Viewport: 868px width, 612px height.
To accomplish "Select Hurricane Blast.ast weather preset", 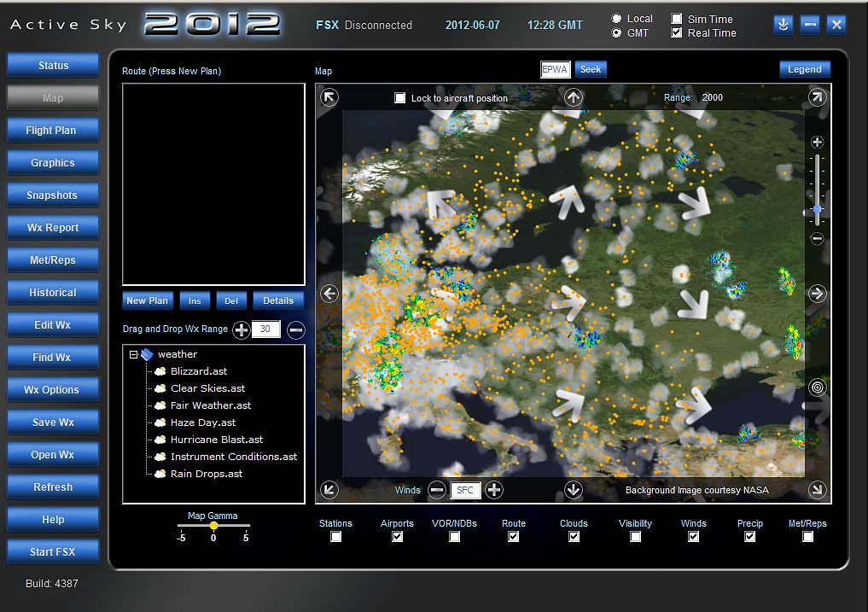I will click(217, 440).
